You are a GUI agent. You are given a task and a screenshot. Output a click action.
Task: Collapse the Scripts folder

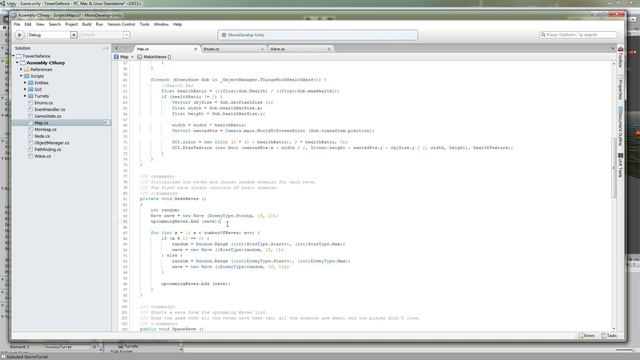click(21, 76)
